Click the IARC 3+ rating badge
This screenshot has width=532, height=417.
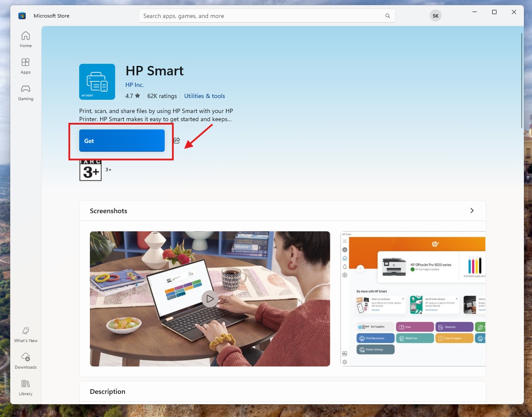click(90, 170)
